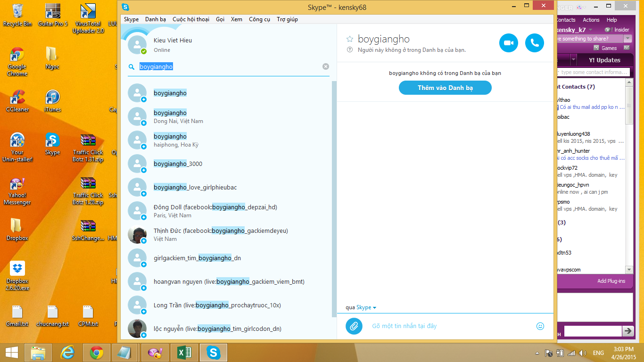Select the girlgackiem_tim_boygiangho_dn result

click(229, 258)
